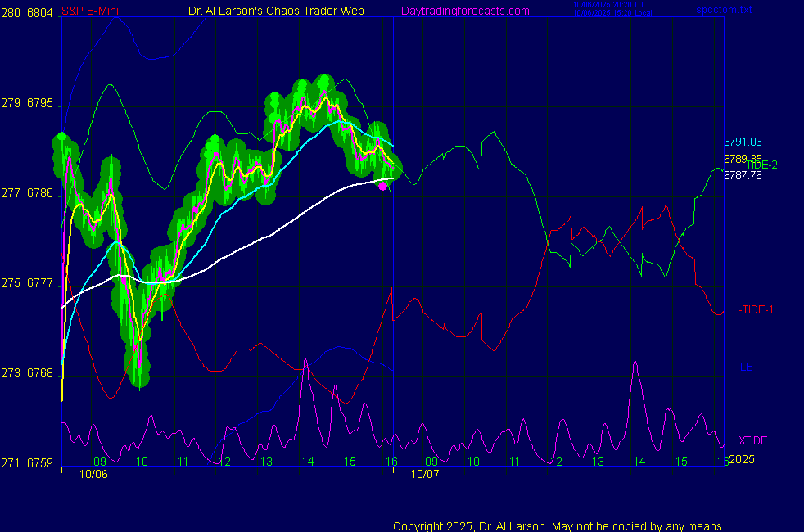Click the copyright notice text

559,526
